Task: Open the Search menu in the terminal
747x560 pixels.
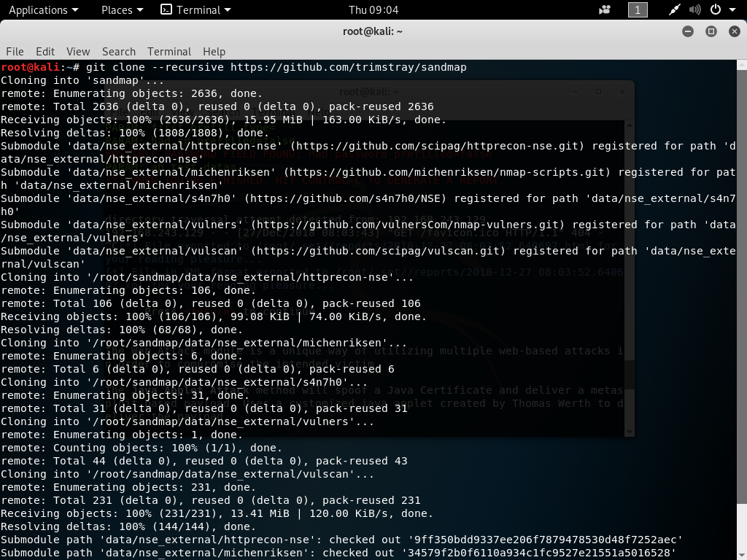Action: tap(118, 52)
